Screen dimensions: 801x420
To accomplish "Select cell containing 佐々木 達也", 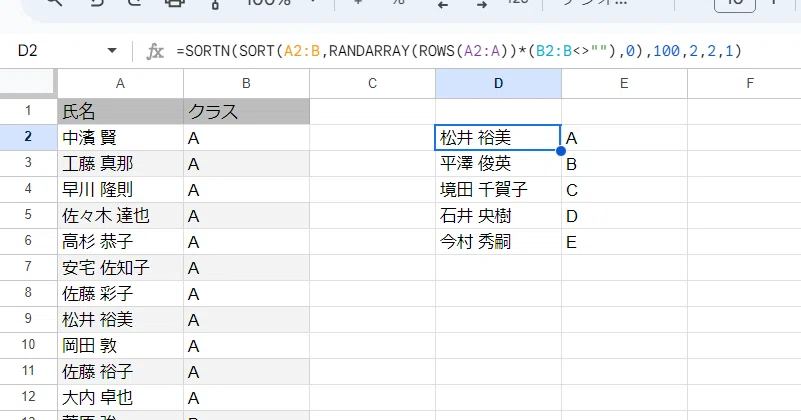I will click(120, 215).
